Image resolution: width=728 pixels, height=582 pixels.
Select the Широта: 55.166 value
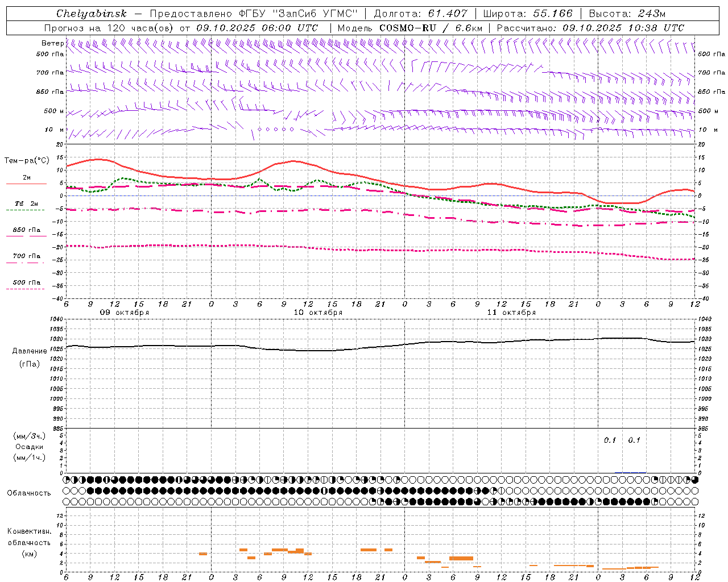coord(528,14)
